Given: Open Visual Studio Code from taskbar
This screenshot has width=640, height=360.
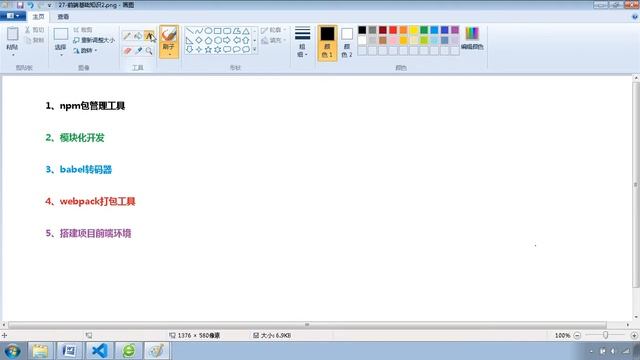Looking at the screenshot, I should pos(99,351).
